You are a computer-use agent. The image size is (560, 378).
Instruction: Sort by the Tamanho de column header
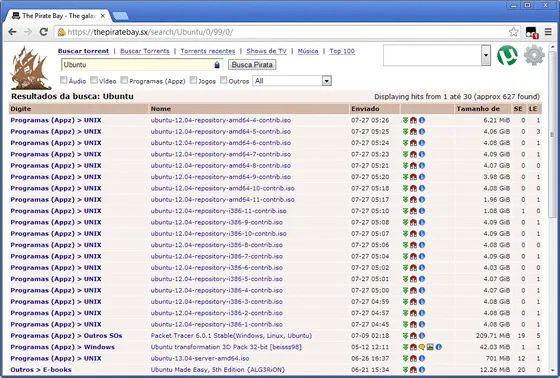478,109
